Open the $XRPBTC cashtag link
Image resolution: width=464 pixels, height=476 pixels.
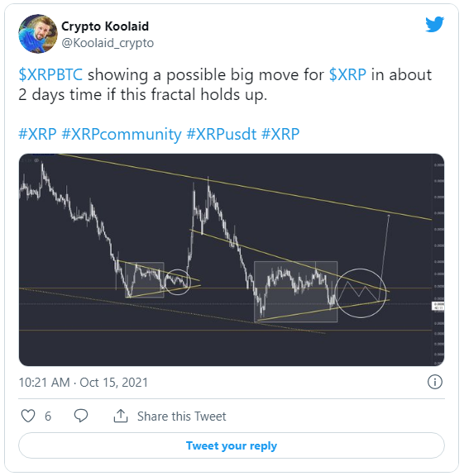point(50,74)
